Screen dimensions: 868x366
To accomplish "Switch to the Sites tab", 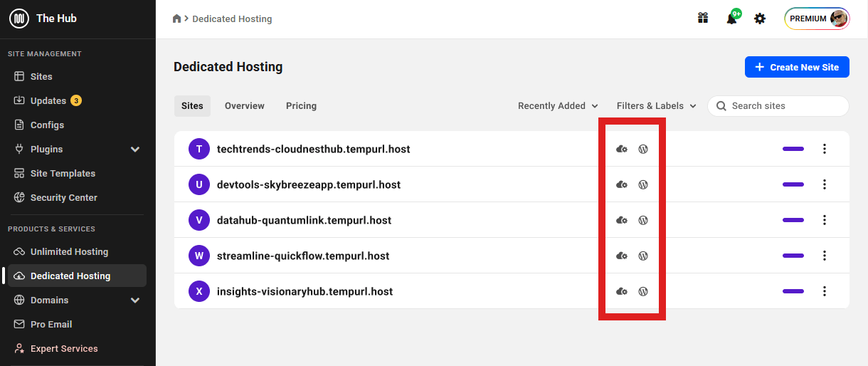I will [192, 105].
